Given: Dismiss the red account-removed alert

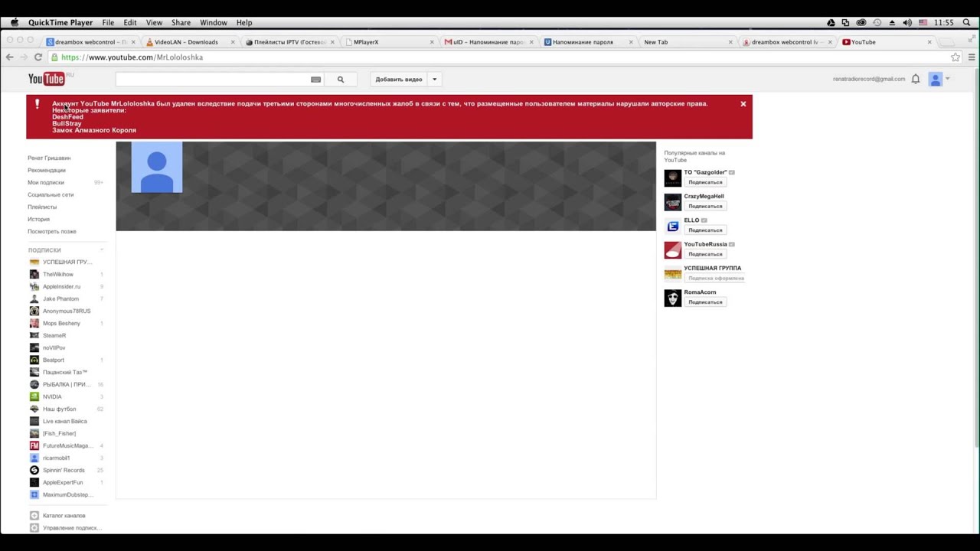Looking at the screenshot, I should [x=743, y=104].
